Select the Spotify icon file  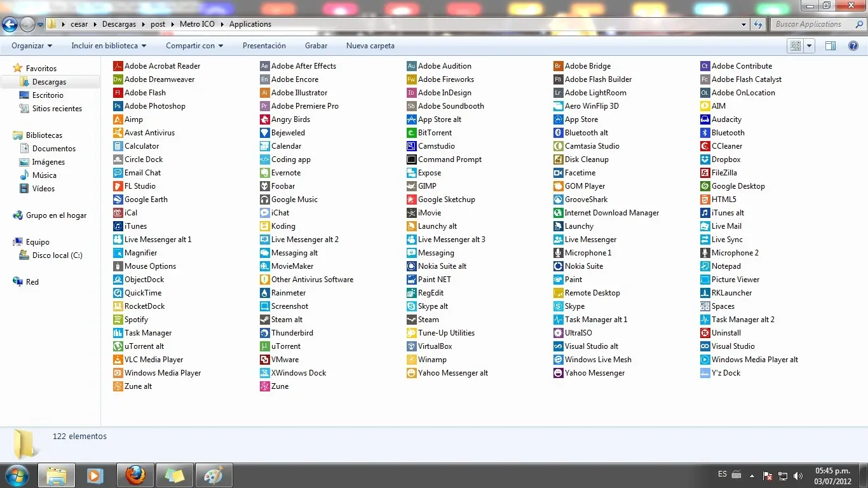click(x=136, y=320)
